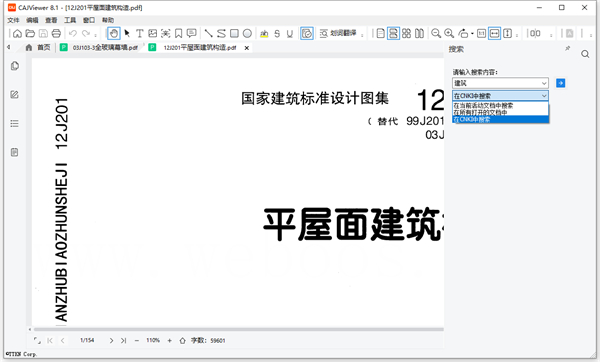The width and height of the screenshot is (600, 362).
Task: Increase zoom with the plus button
Action: (170, 340)
